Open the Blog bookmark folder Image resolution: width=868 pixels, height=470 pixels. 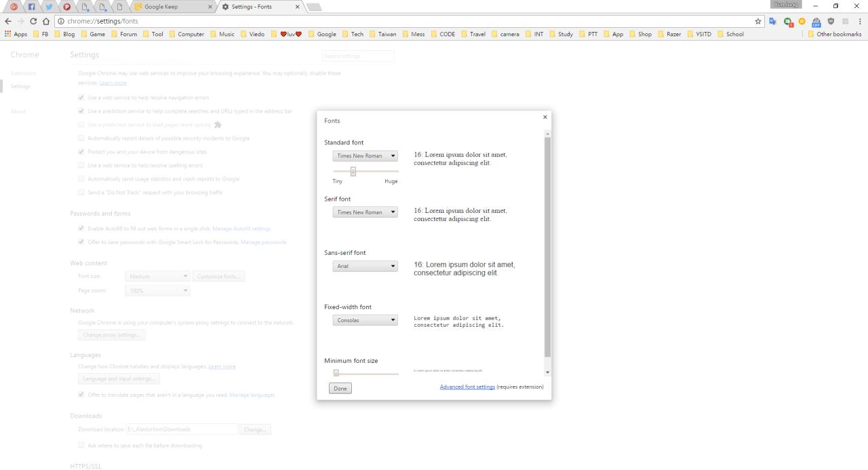click(x=64, y=34)
